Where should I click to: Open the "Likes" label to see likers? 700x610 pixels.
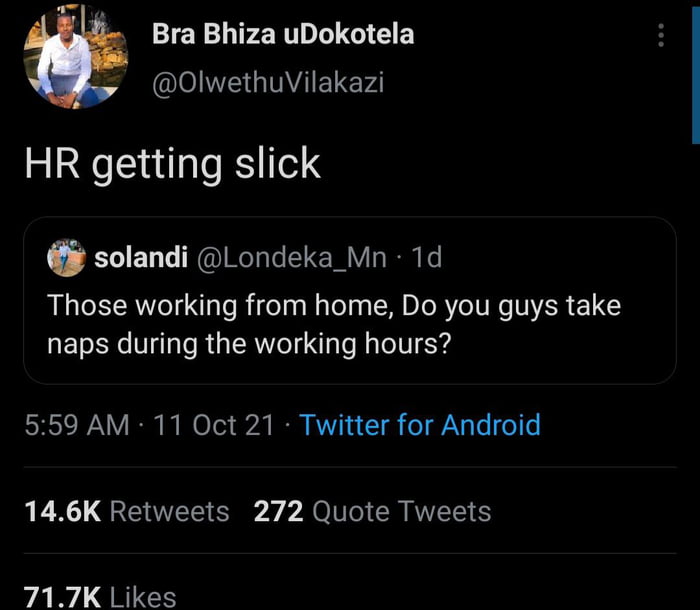click(142, 597)
